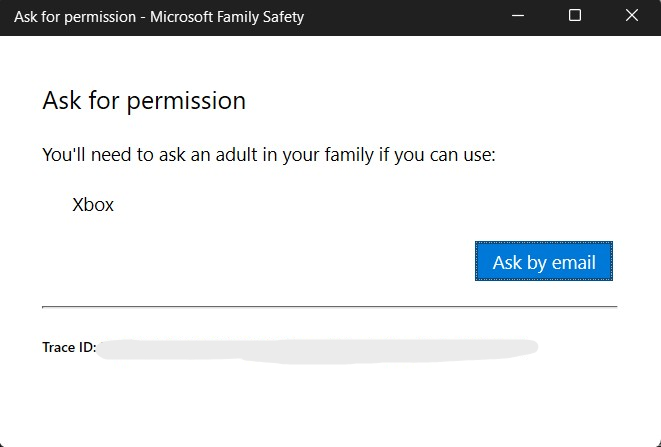The image size is (661, 447).
Task: Close the Ask for permission dialog
Action: (x=632, y=16)
